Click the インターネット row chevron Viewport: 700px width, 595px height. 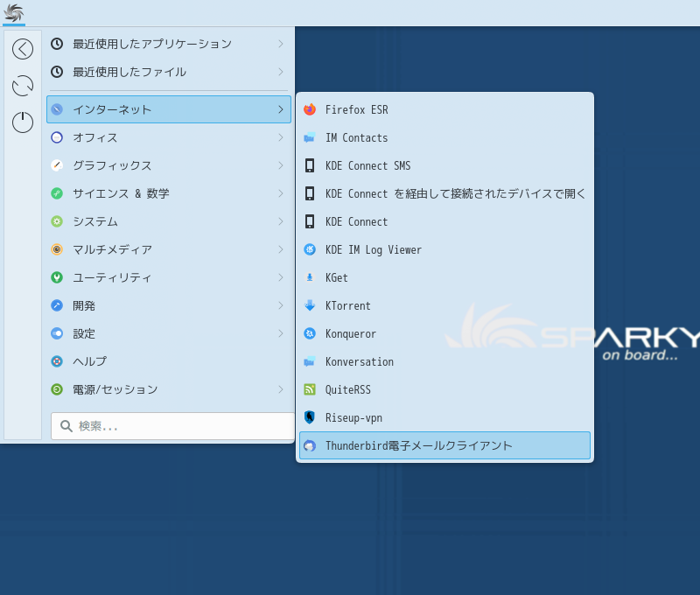pos(281,109)
